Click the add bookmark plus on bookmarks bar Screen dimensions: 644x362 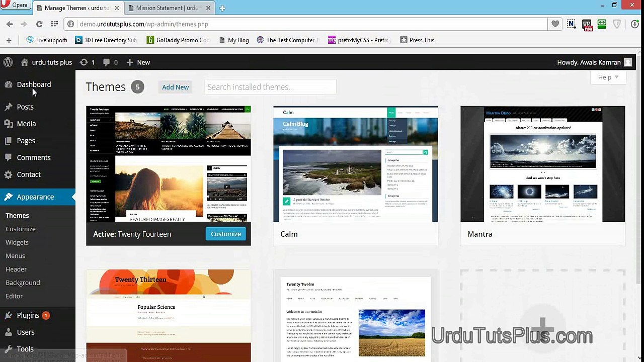9,40
